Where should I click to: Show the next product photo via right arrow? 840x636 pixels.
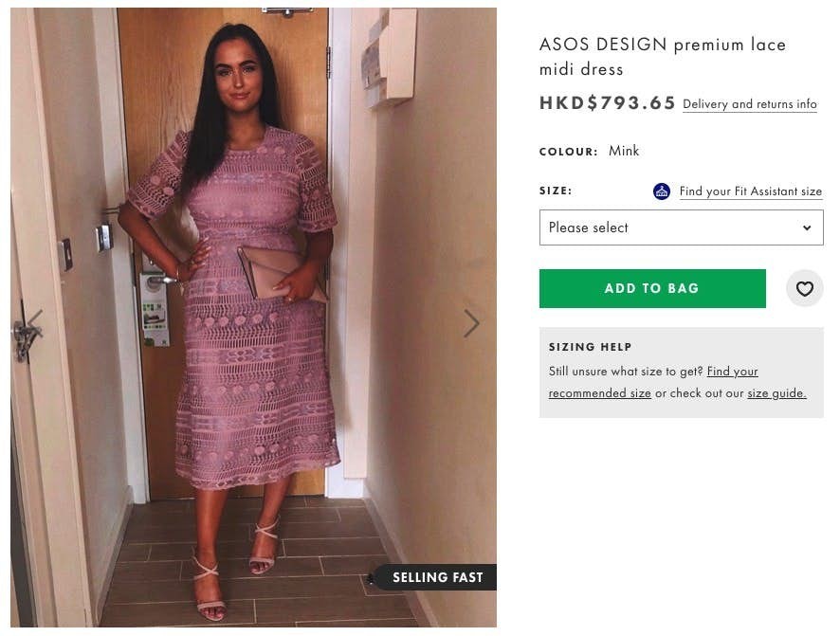pos(472,322)
